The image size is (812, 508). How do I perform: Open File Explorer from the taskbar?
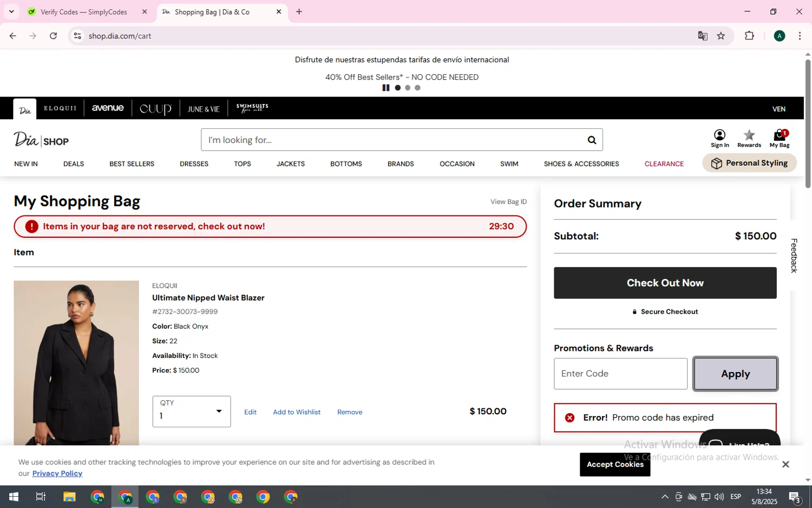[69, 497]
